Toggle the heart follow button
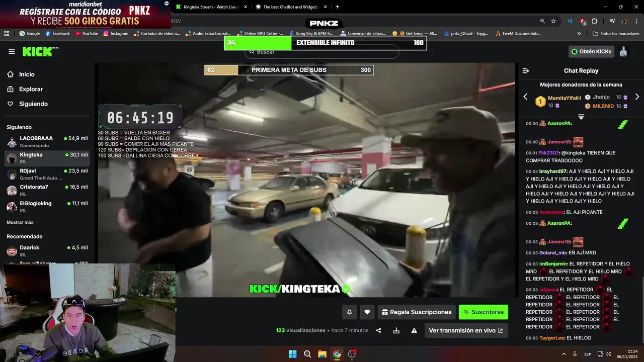This screenshot has height=362, width=644. [367, 312]
